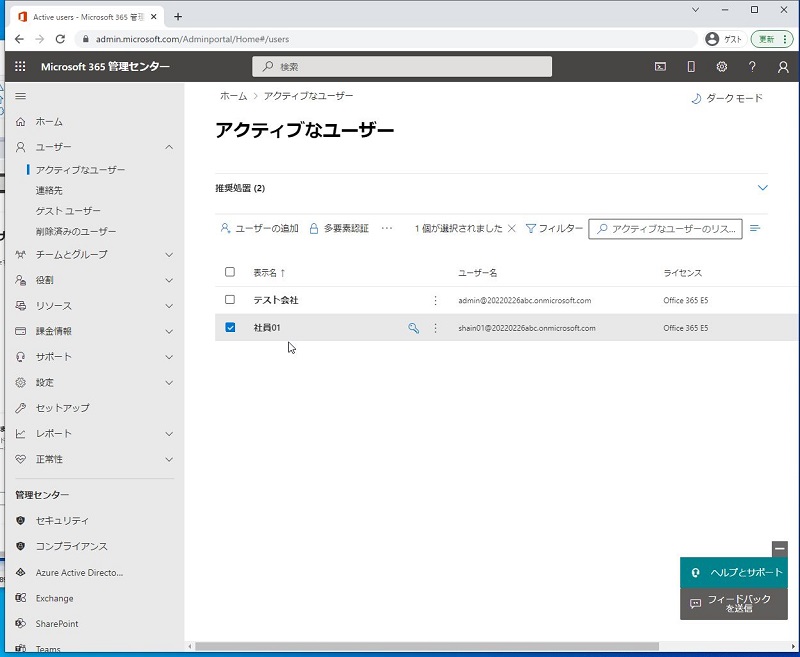The width and height of the screenshot is (800, 657).
Task: Click ユーザーの追加 button
Action: tap(259, 228)
